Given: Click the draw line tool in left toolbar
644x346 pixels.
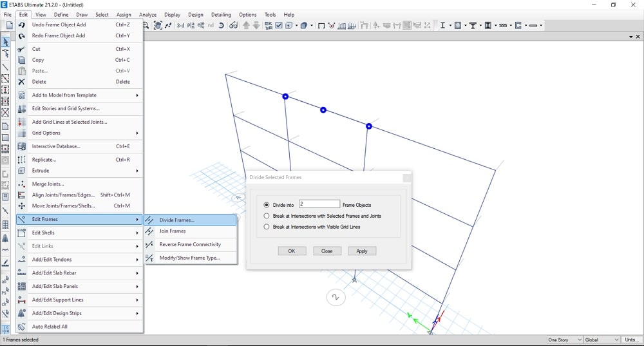Looking at the screenshot, I should point(6,67).
